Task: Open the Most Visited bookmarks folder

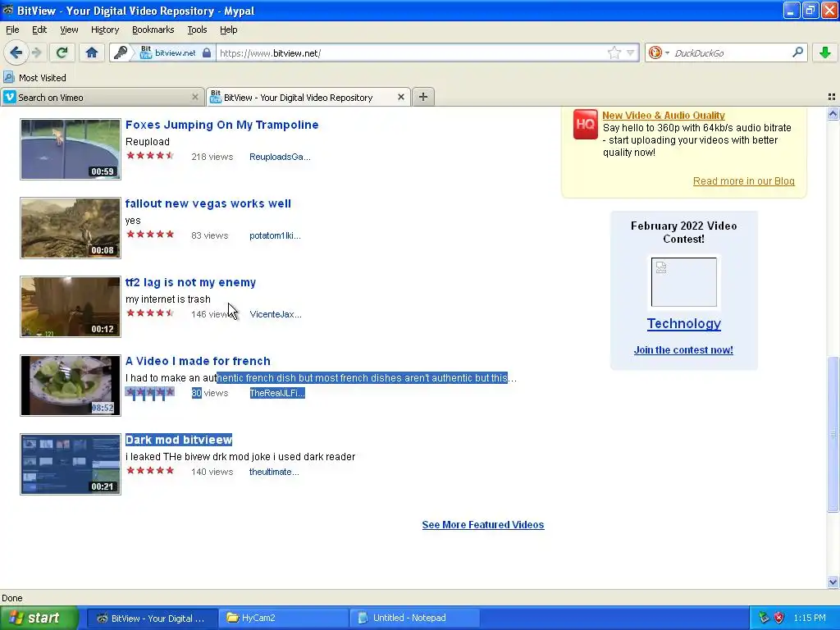Action: 34,78
